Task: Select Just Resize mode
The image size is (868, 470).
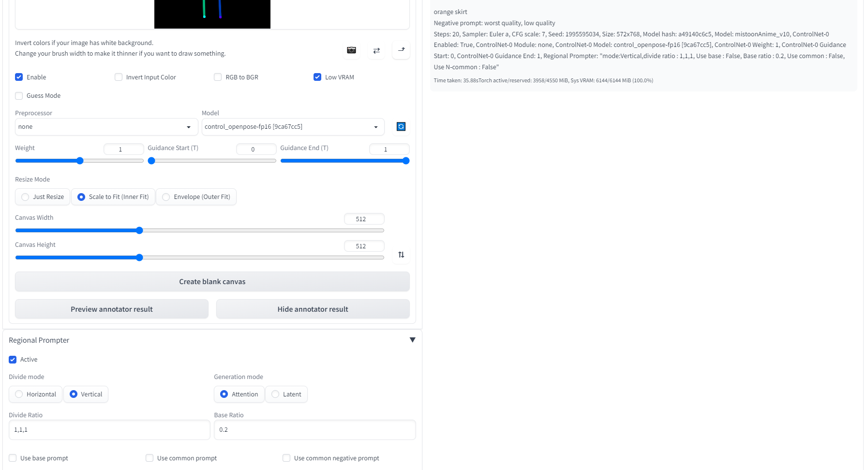Action: [x=25, y=197]
